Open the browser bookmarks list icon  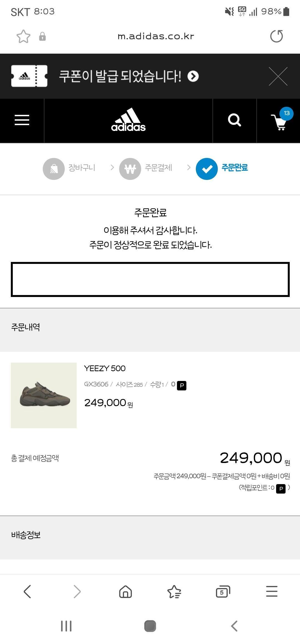(x=174, y=591)
